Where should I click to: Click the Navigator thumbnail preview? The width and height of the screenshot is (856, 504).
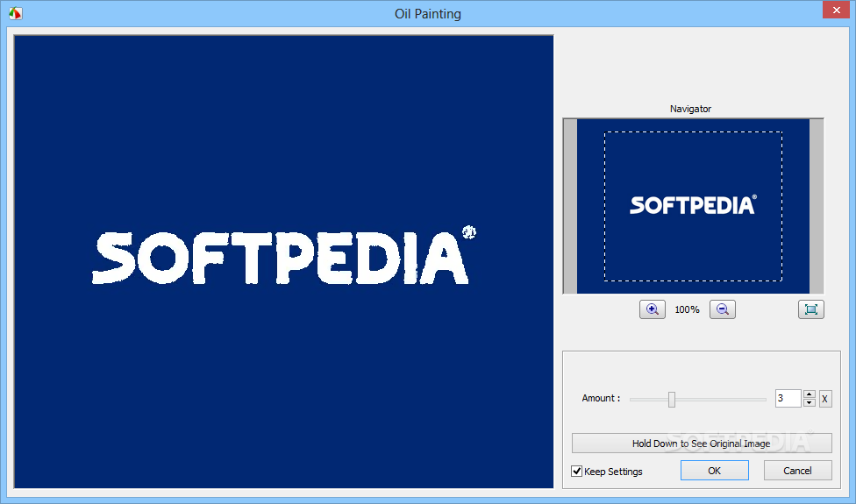[693, 206]
